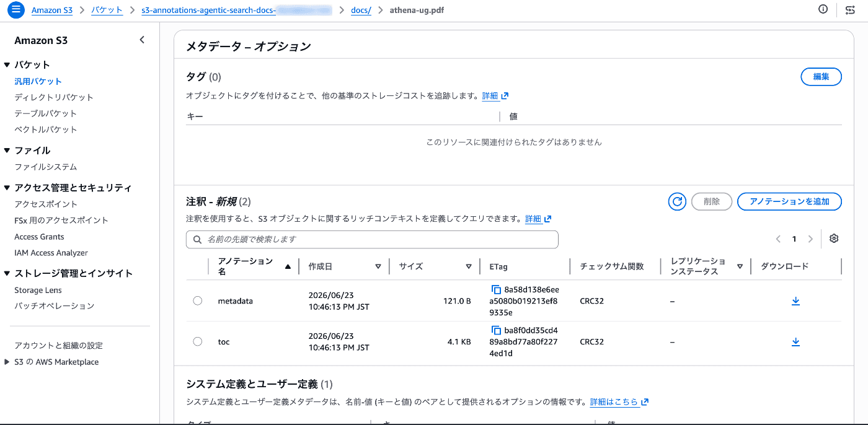Open バッチオペレーション in the sidebar
The height and width of the screenshot is (425, 868).
click(55, 306)
